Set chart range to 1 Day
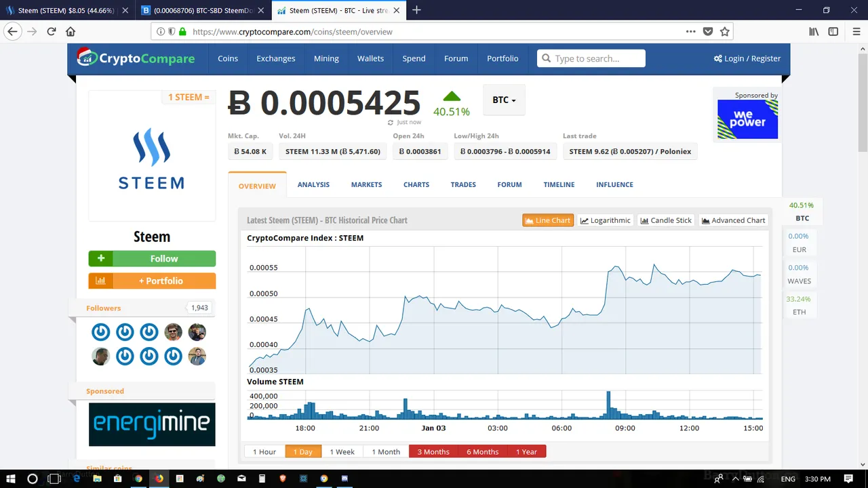Image resolution: width=868 pixels, height=488 pixels. (x=302, y=451)
